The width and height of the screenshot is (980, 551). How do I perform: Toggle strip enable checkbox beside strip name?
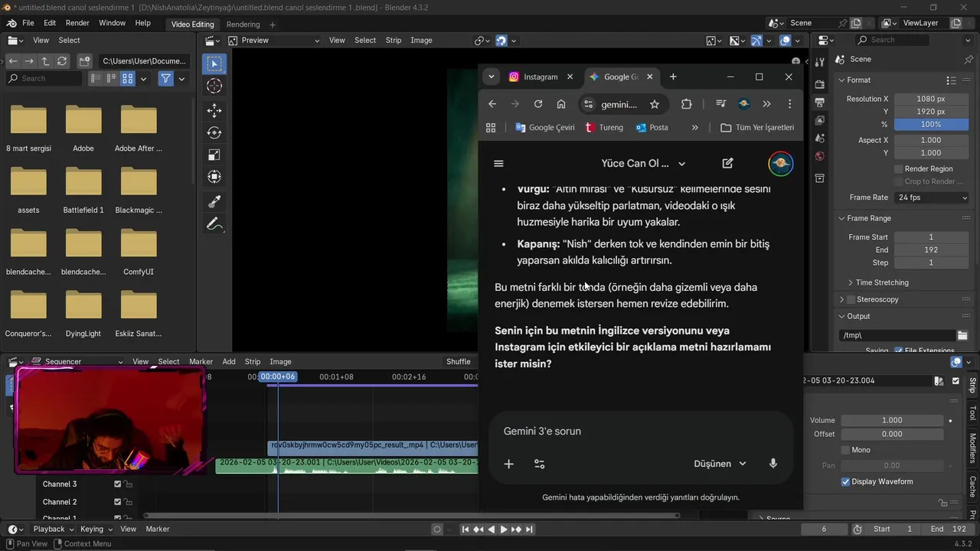(955, 380)
